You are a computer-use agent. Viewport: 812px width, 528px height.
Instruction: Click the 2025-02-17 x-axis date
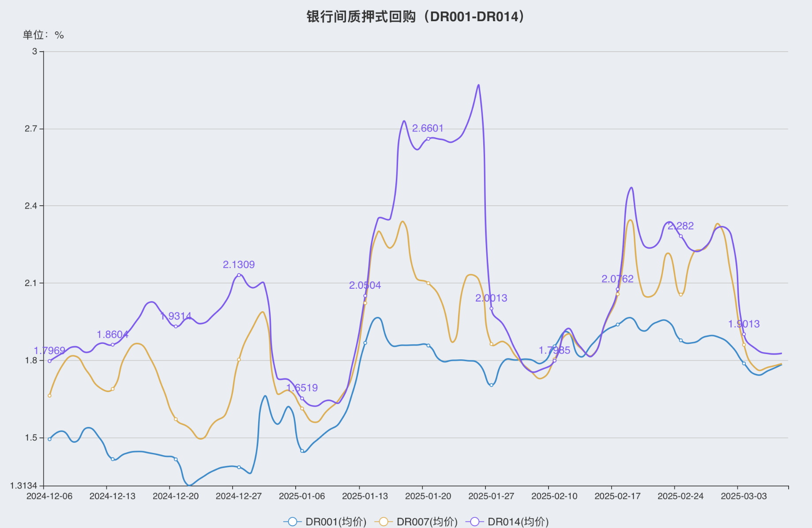[617, 496]
